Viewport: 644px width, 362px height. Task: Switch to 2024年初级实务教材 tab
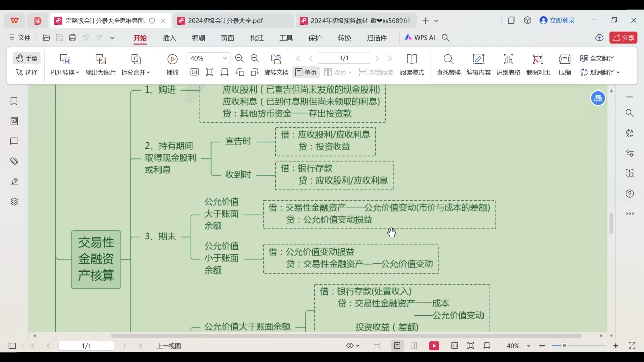pyautogui.click(x=356, y=21)
